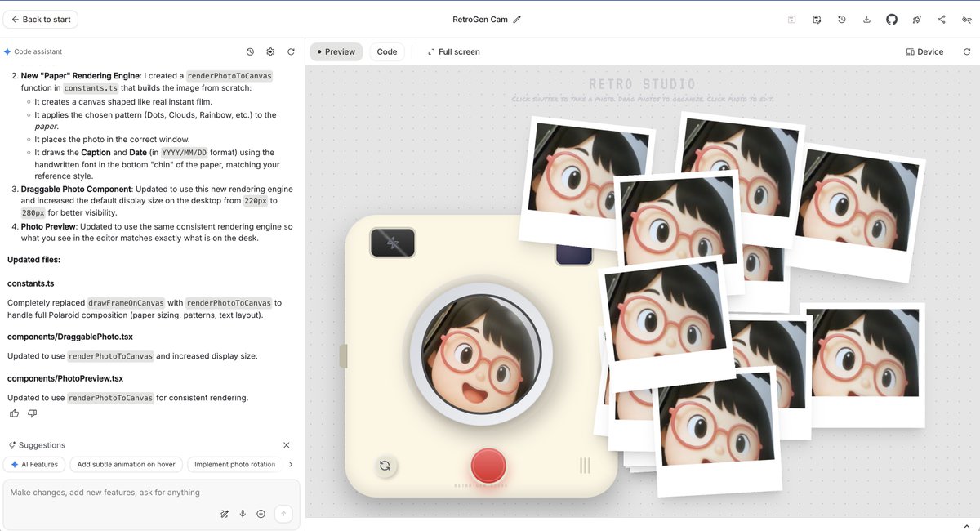The width and height of the screenshot is (980, 531).
Task: Give a thumbs up to the assistant response
Action: [14, 413]
